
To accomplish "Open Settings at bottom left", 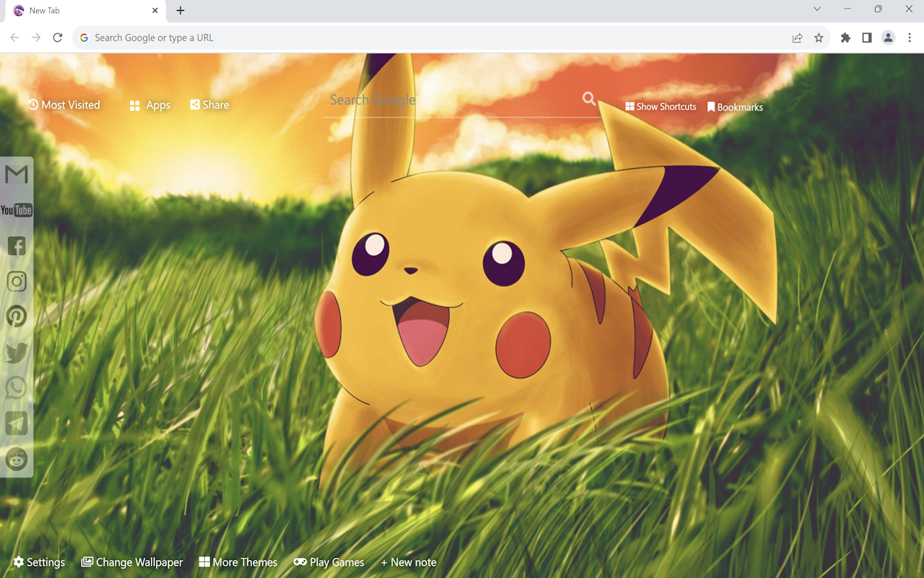I will coord(39,562).
